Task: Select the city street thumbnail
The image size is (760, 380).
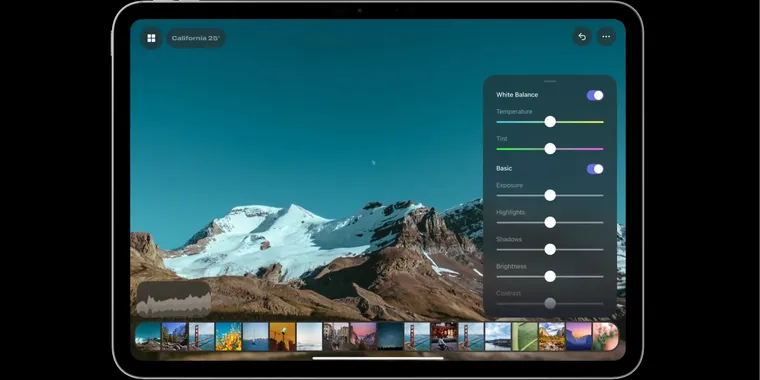Action: pyautogui.click(x=336, y=336)
